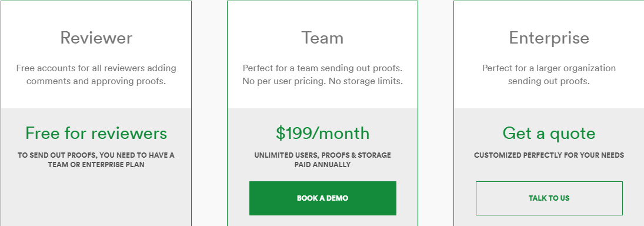Click the 'comments and approving proofs' line
The image size is (644, 226).
96,81
